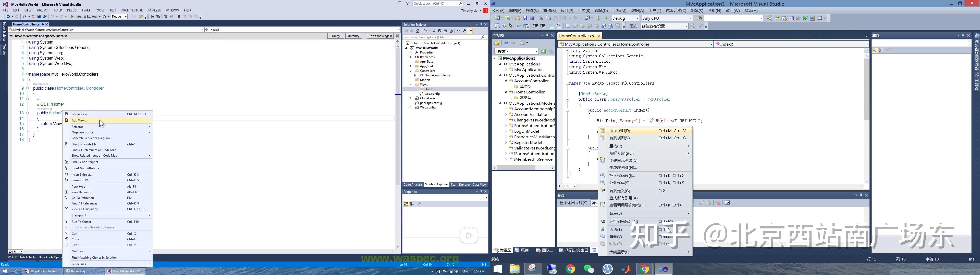
Task: Click the Don't show again button
Action: click(380, 36)
